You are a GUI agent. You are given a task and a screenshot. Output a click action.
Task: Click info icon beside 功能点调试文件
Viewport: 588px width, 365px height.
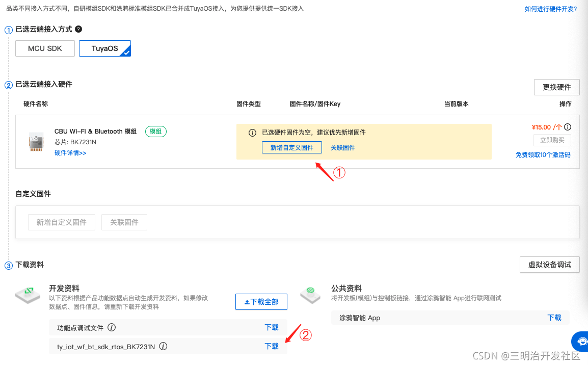(112, 327)
